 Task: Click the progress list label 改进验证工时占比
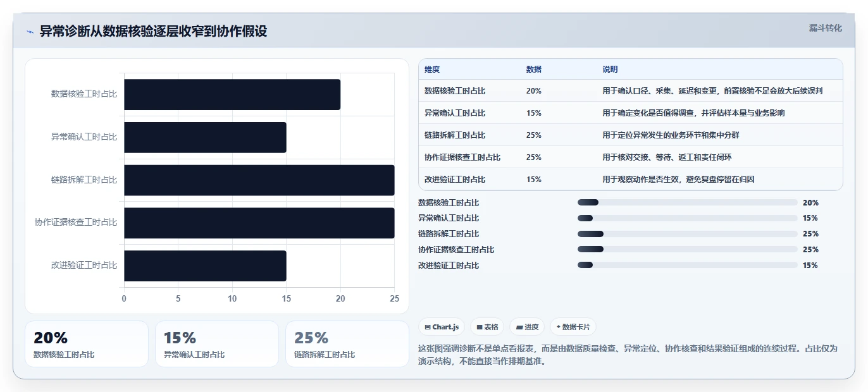(x=449, y=266)
